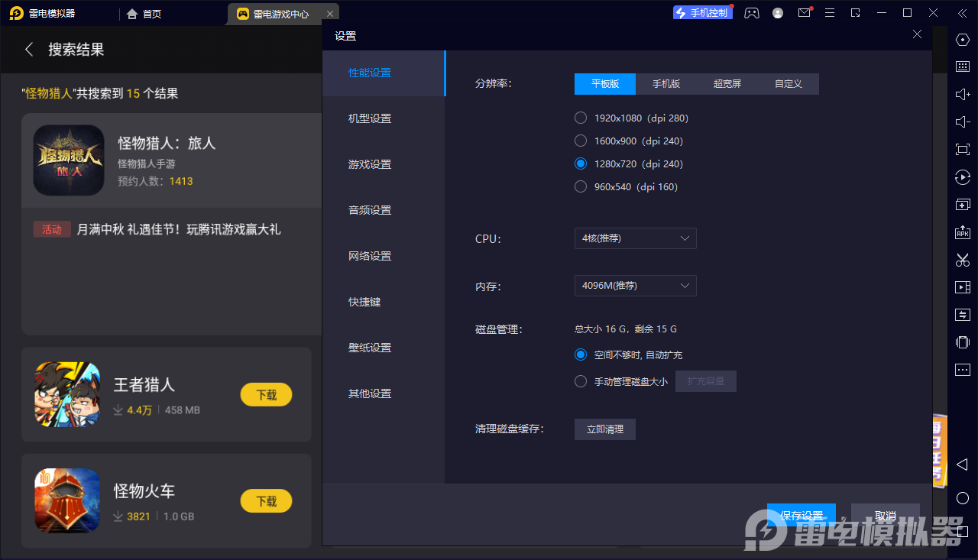Click the volume up icon
This screenshot has height=560, width=978.
[x=963, y=95]
